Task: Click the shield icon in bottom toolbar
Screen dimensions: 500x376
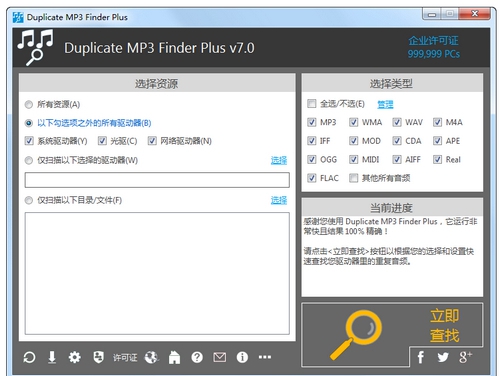Action: [98, 357]
